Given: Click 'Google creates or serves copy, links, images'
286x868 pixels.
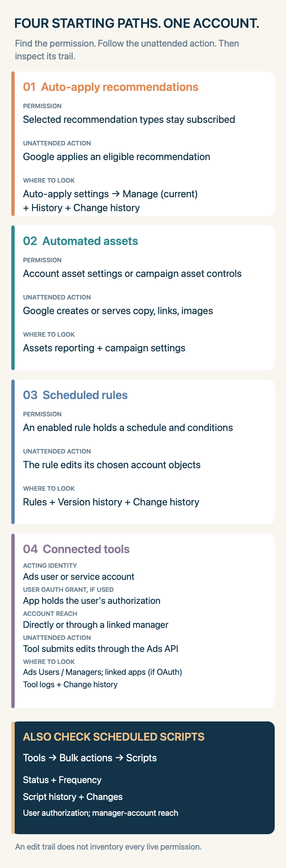Looking at the screenshot, I should 118,311.
